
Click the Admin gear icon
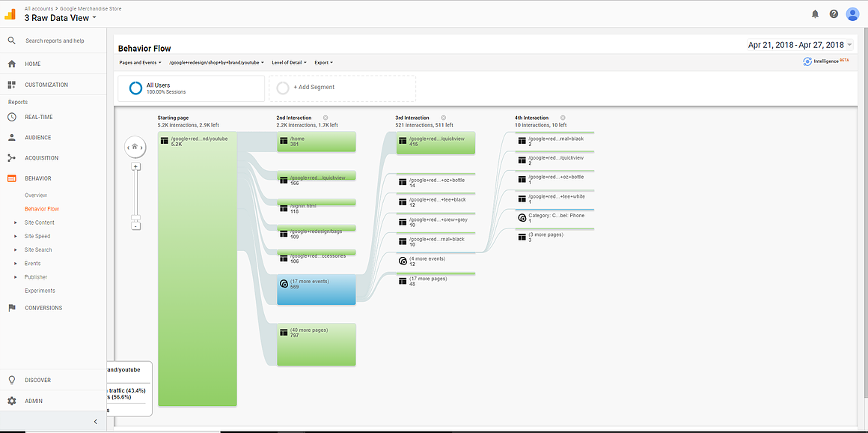[x=12, y=401]
